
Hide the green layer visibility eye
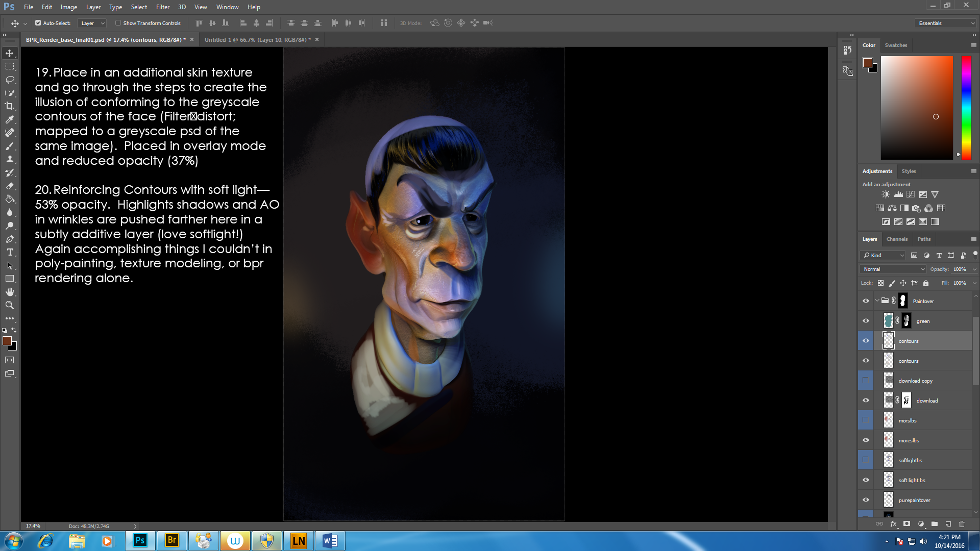tap(866, 321)
